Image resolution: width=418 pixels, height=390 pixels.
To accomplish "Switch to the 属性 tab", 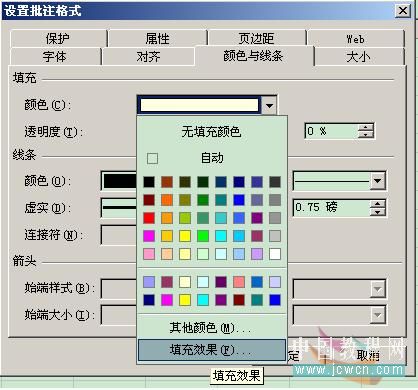I will point(157,39).
